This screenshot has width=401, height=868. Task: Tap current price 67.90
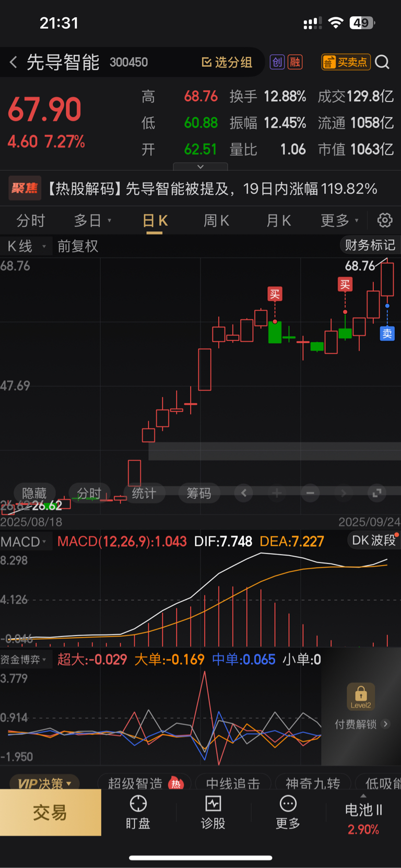(x=44, y=110)
